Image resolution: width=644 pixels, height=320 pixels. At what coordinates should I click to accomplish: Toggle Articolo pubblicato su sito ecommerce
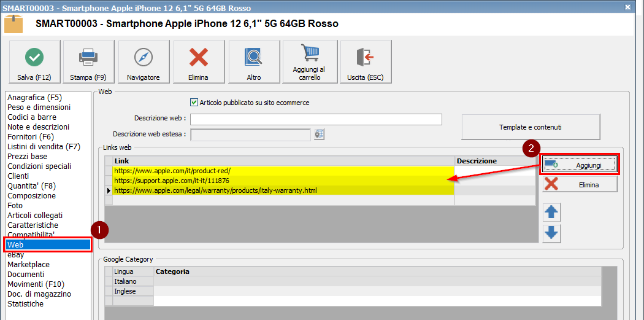pos(194,103)
